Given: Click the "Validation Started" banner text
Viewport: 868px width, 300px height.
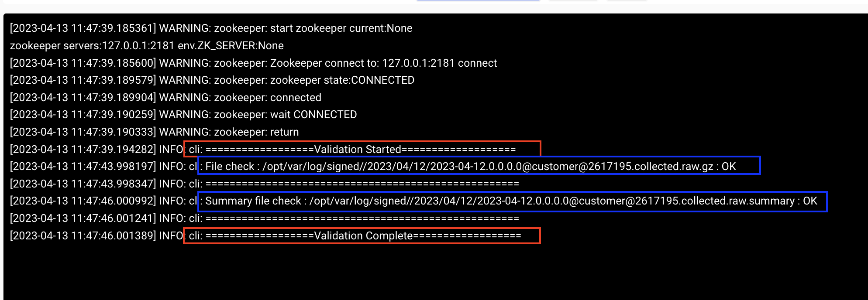Looking at the screenshot, I should [x=358, y=150].
